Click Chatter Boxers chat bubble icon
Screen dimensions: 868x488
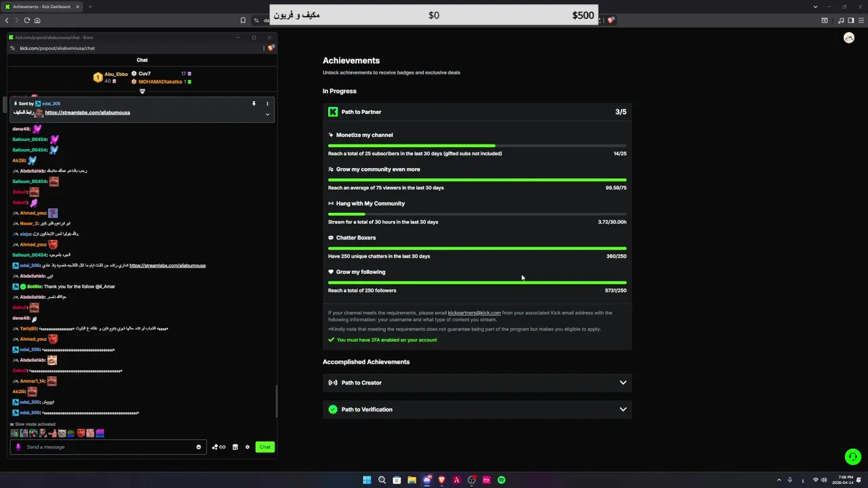(331, 238)
